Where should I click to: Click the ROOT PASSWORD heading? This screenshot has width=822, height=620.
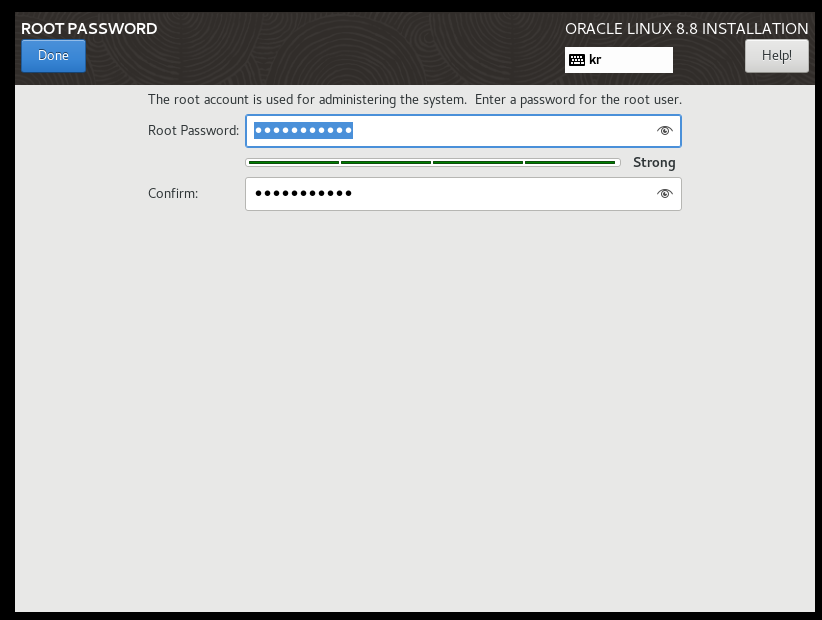tap(89, 28)
